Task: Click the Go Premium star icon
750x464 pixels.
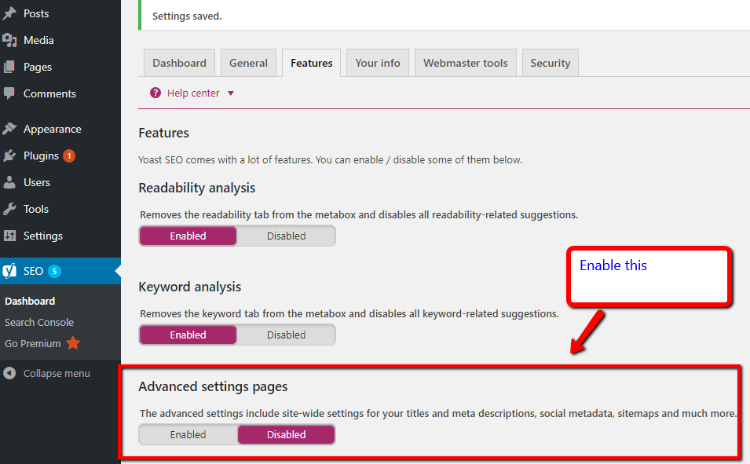Action: 73,343
